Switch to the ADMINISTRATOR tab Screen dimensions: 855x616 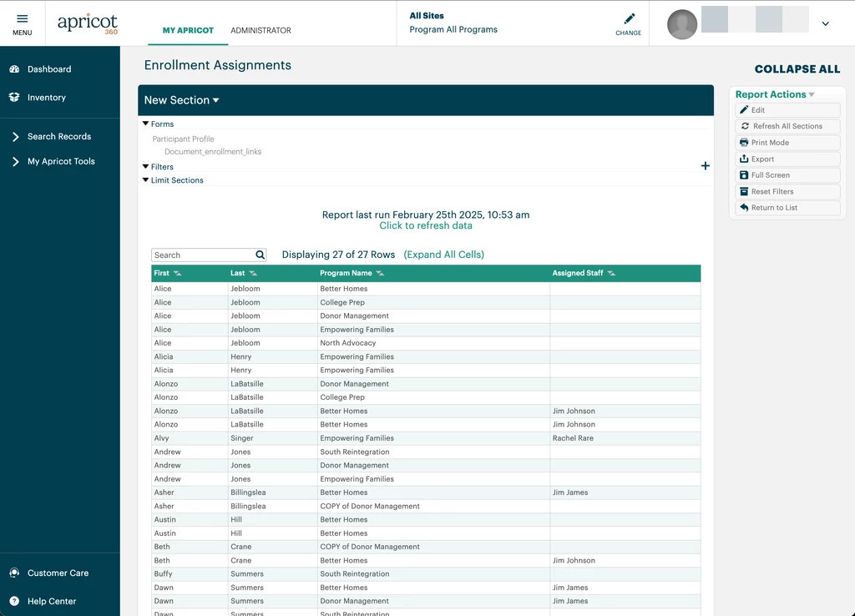coord(261,31)
